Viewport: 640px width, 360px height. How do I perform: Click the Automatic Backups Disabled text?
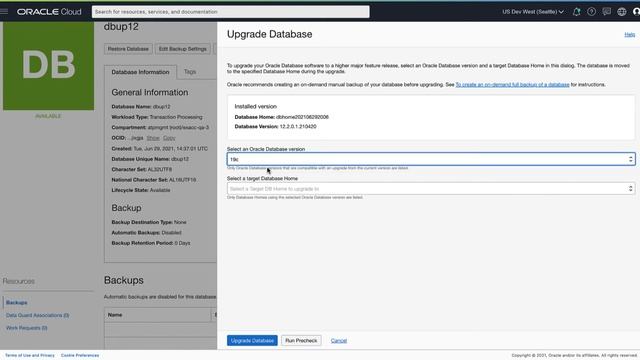(147, 233)
